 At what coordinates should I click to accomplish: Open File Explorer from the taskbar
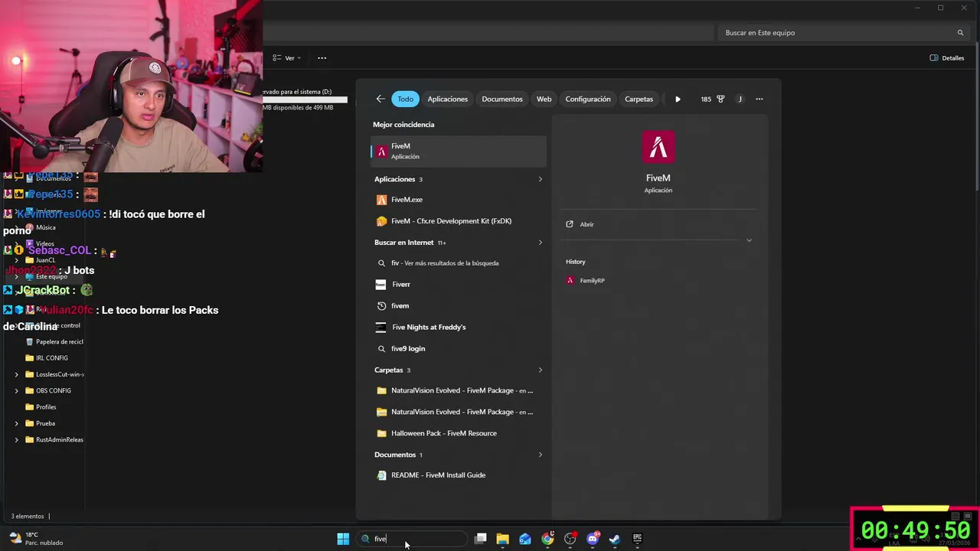coord(502,539)
